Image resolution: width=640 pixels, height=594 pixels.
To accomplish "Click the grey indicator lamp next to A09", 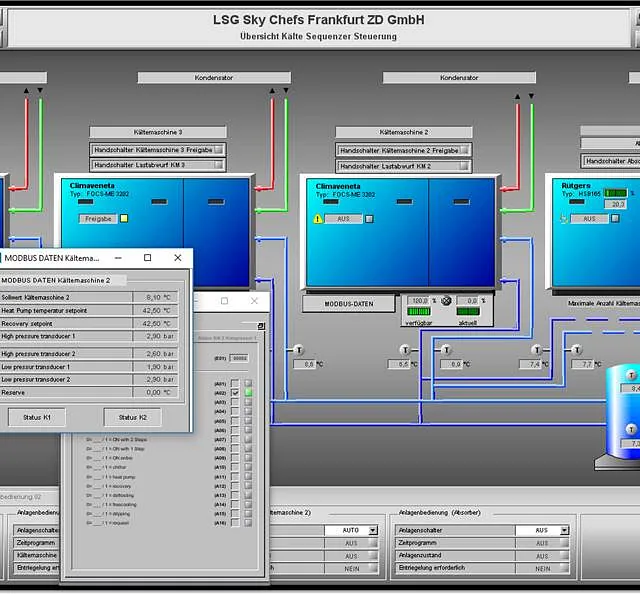I will point(248,458).
